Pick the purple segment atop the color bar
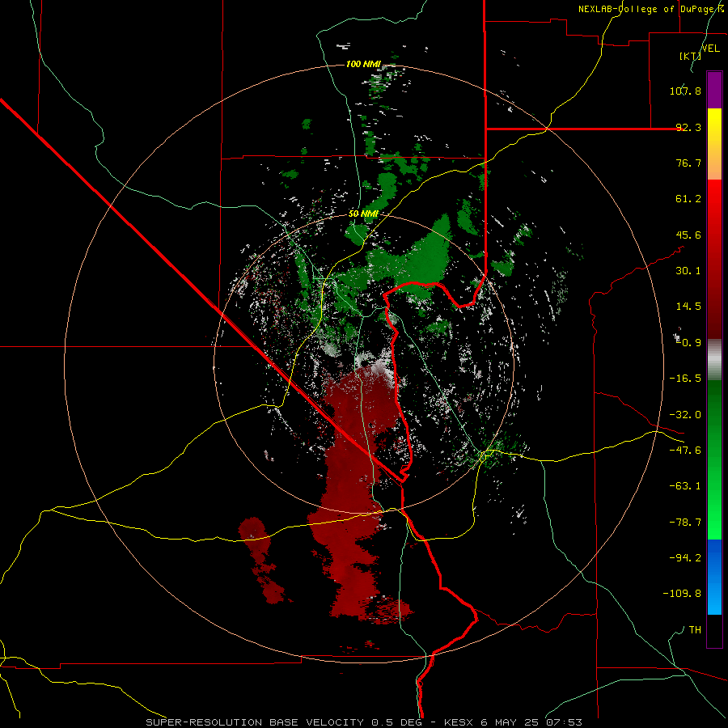 click(x=714, y=90)
